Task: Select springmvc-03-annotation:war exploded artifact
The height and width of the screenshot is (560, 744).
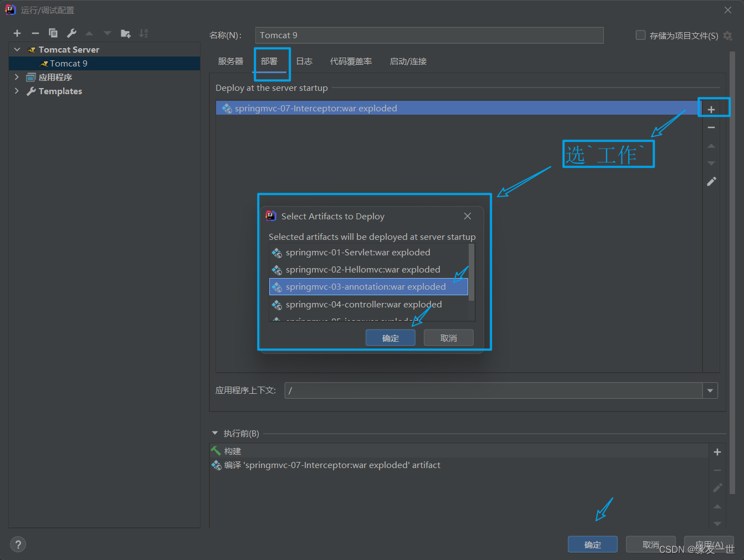Action: pyautogui.click(x=369, y=287)
